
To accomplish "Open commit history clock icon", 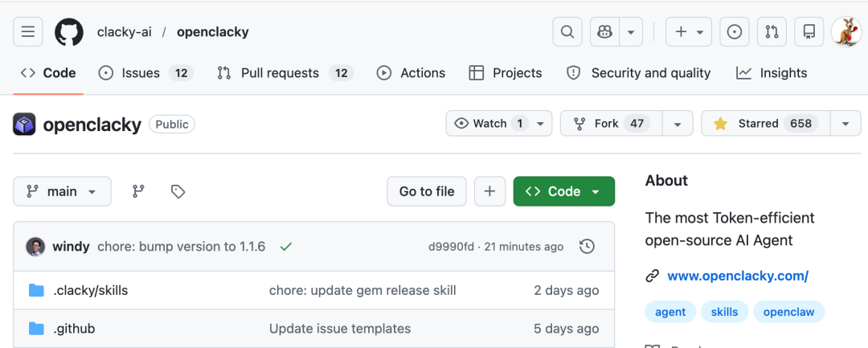I will pyautogui.click(x=587, y=247).
